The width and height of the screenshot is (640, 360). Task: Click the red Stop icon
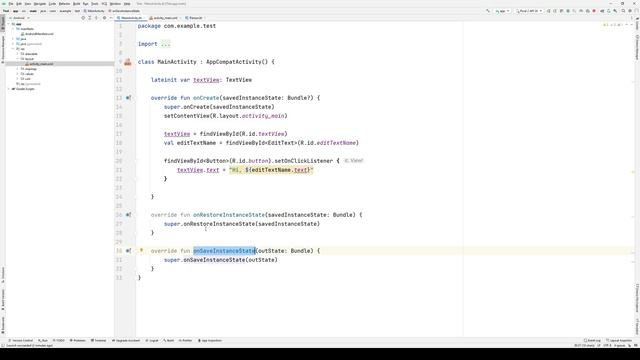594,11
